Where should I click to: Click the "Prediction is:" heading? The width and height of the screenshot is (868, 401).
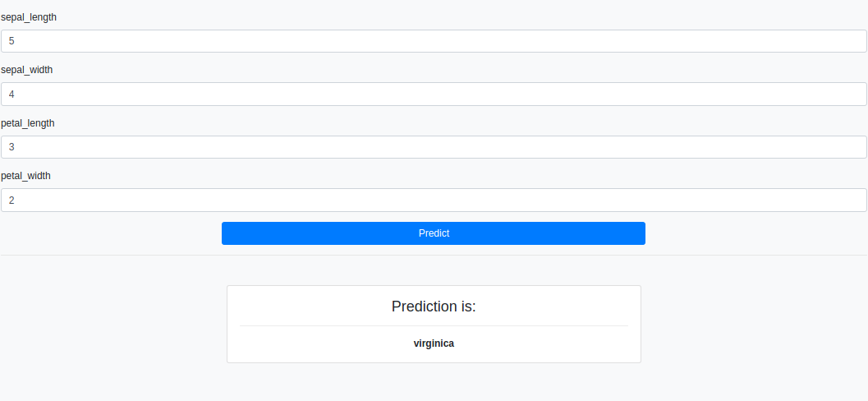[x=434, y=307]
